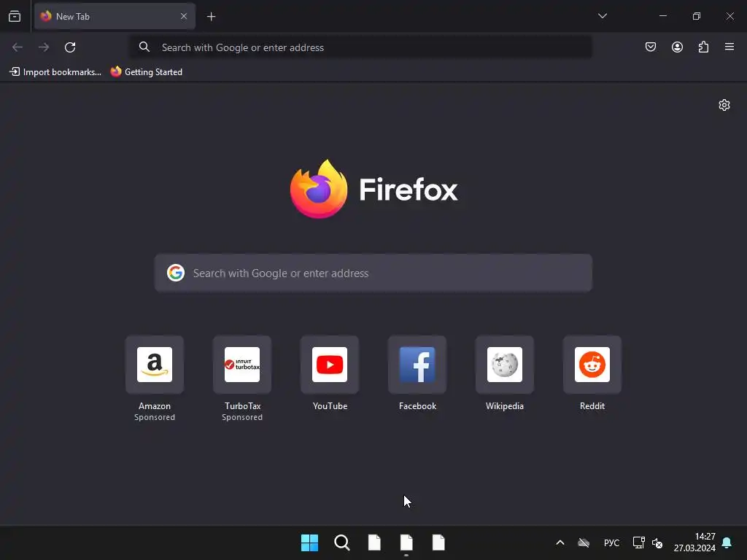Open the Getting Started bookmark
The width and height of the screenshot is (747, 560).
tap(147, 72)
